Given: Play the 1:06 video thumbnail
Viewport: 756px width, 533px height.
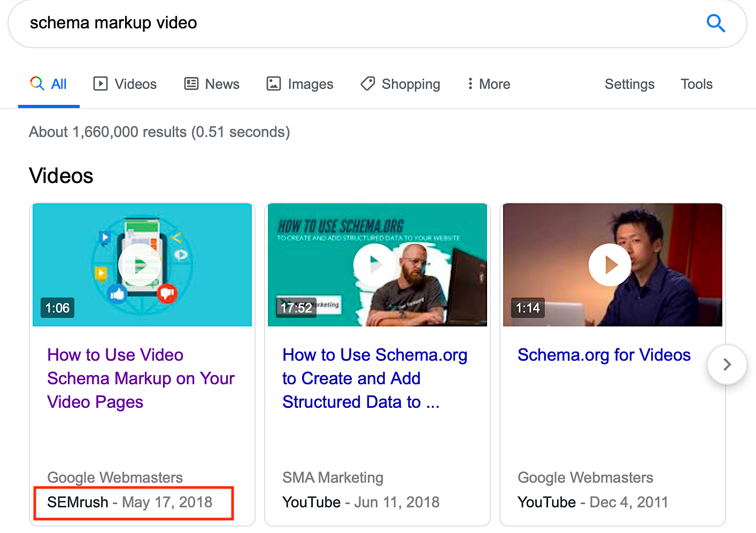Looking at the screenshot, I should (x=142, y=265).
